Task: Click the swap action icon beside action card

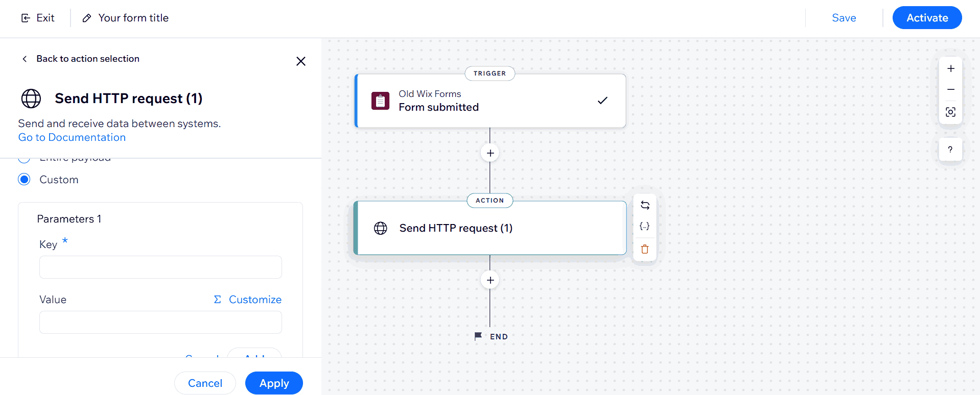Action: coord(645,205)
